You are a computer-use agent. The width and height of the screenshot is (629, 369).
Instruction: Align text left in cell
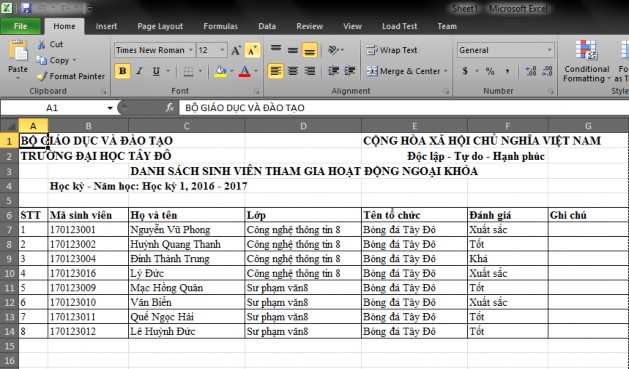(x=276, y=71)
